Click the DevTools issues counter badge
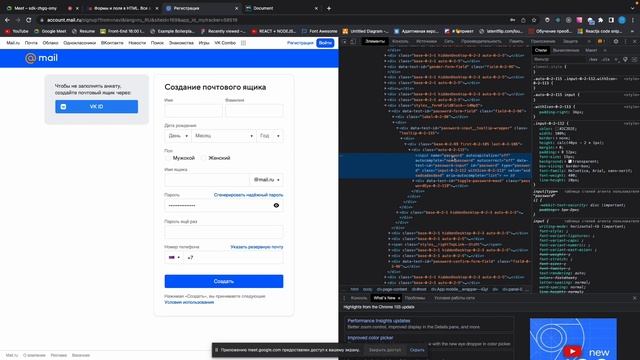The height and width of the screenshot is (360, 640). [x=600, y=41]
